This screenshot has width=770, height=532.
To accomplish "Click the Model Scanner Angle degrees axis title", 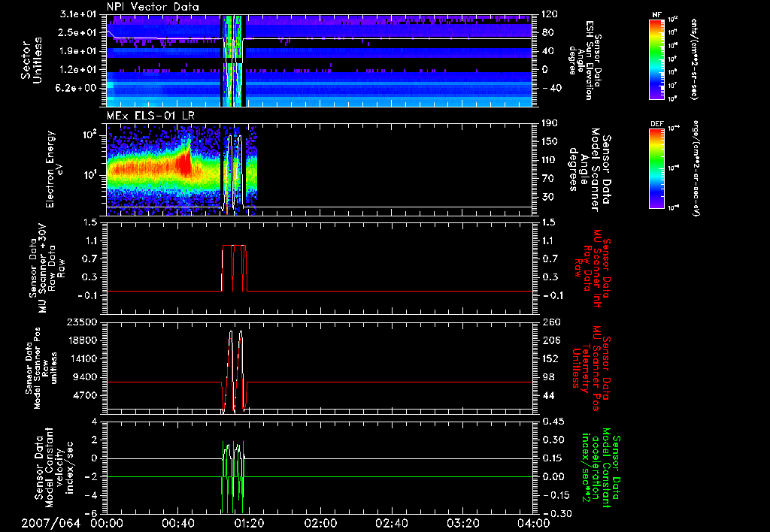I will pos(590,170).
